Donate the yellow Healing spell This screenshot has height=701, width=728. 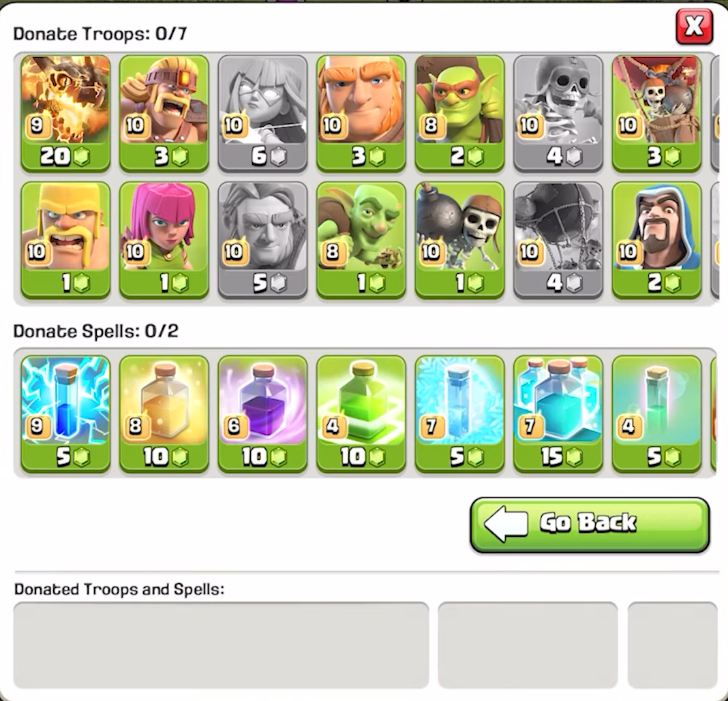tap(164, 414)
